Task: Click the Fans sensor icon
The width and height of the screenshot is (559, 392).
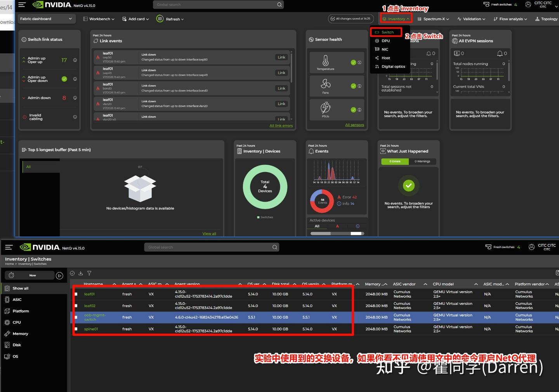Action: 325,84
